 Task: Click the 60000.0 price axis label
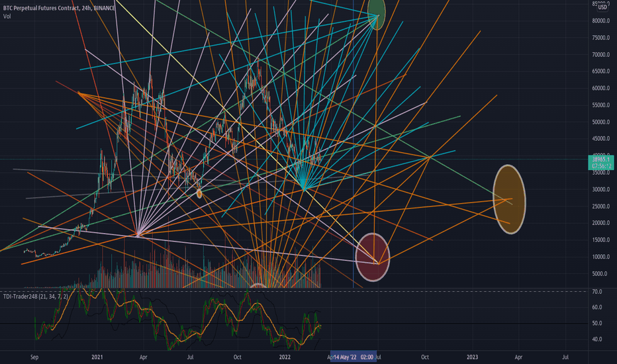tap(601, 88)
